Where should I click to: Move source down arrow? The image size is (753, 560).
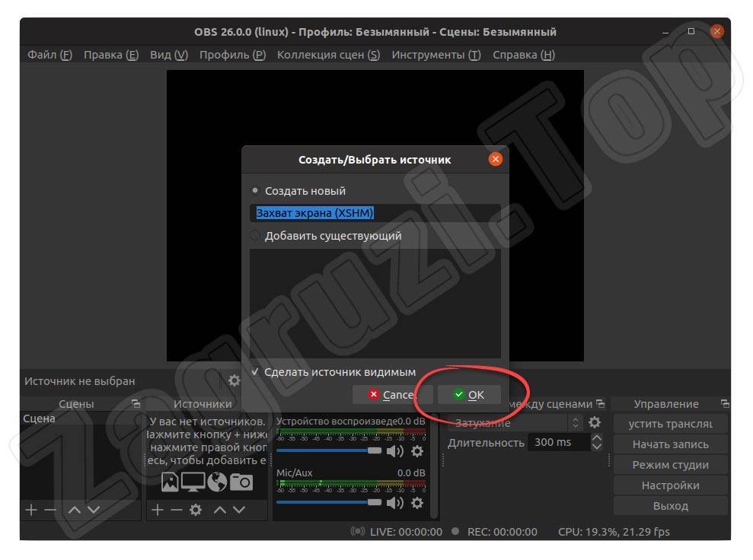(239, 510)
